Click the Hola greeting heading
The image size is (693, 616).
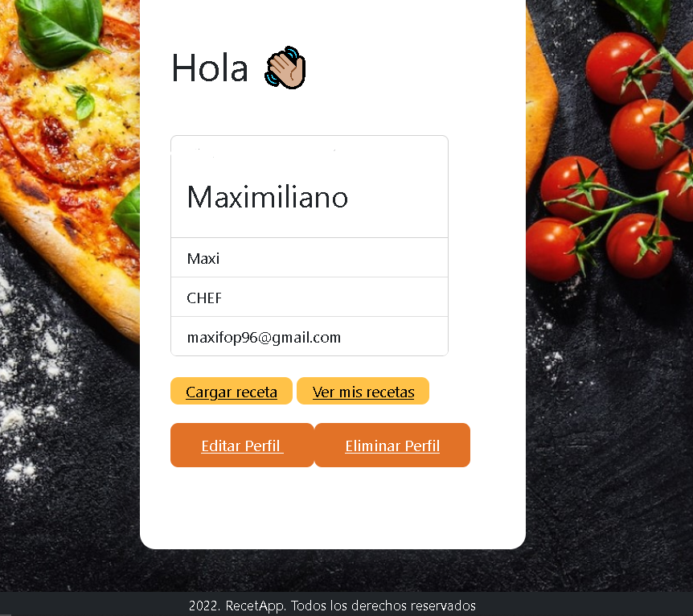(210, 68)
